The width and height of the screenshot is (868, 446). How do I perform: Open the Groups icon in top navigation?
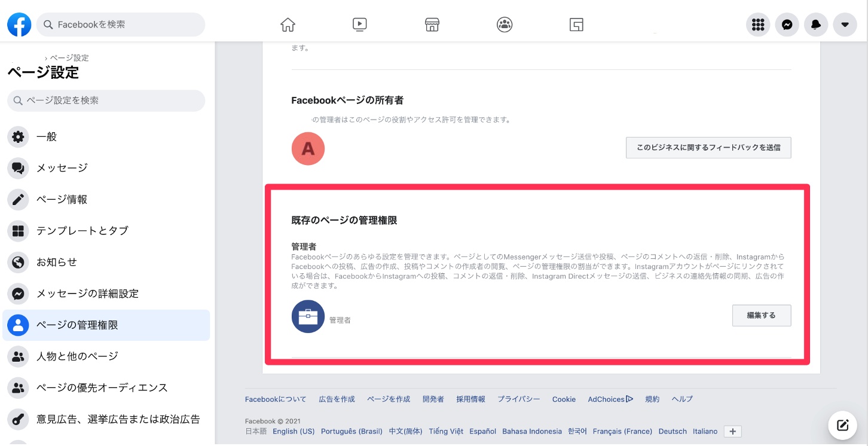pos(505,25)
